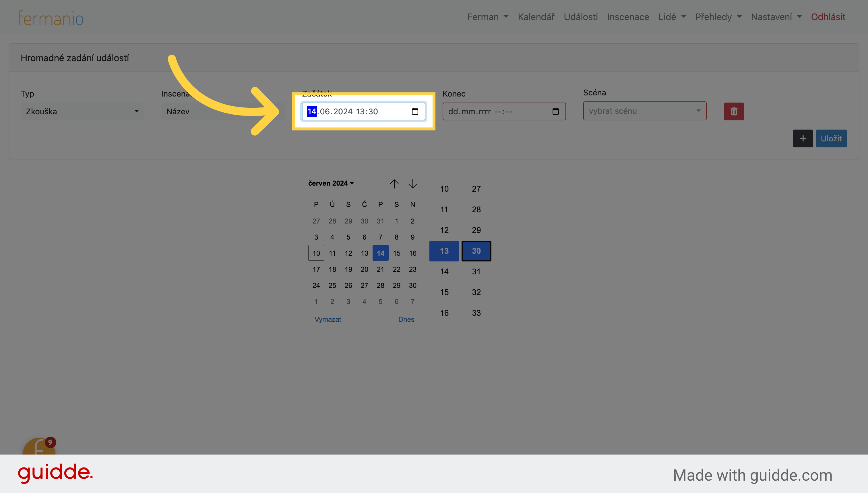Select July 7 in the calendar
868x493 pixels.
tap(412, 301)
